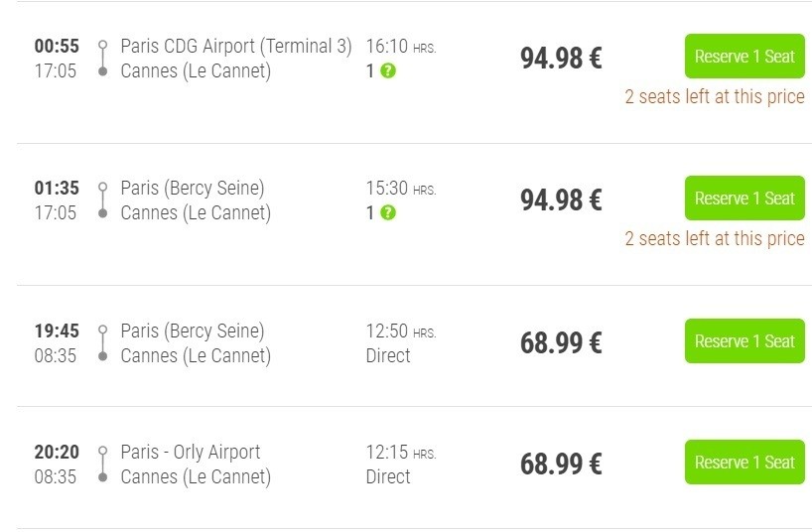Select the Paris - Orly Airport station name
This screenshot has width=812, height=532.
coord(191,453)
